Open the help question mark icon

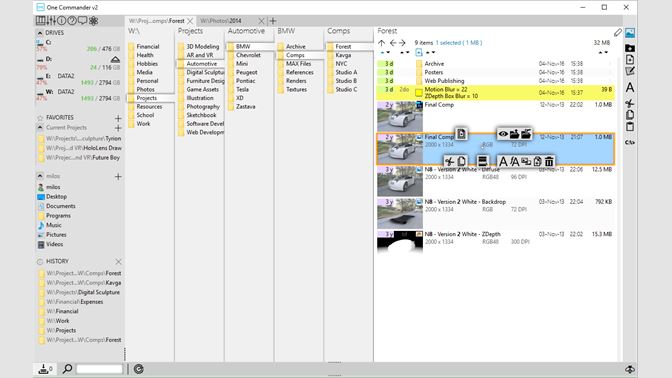click(x=72, y=21)
